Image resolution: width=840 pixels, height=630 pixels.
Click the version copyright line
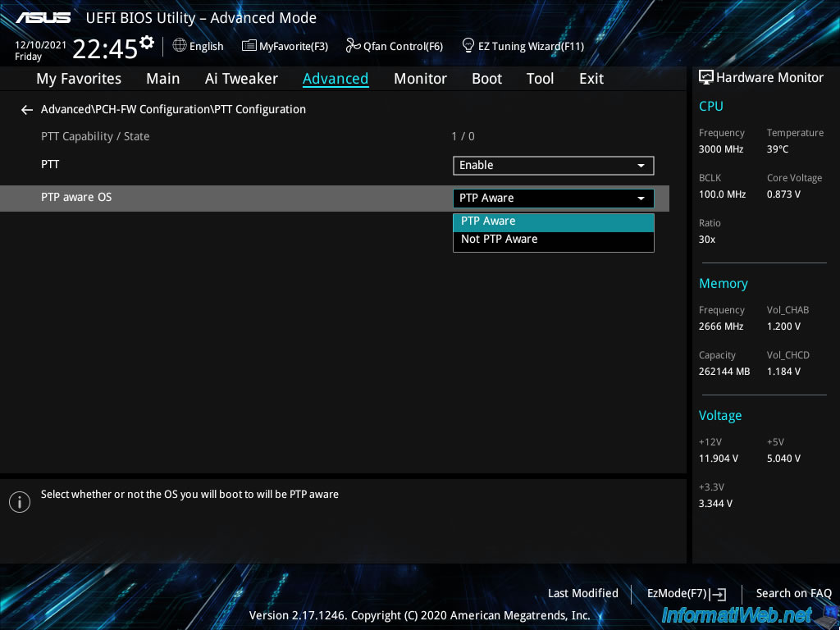(x=419, y=615)
